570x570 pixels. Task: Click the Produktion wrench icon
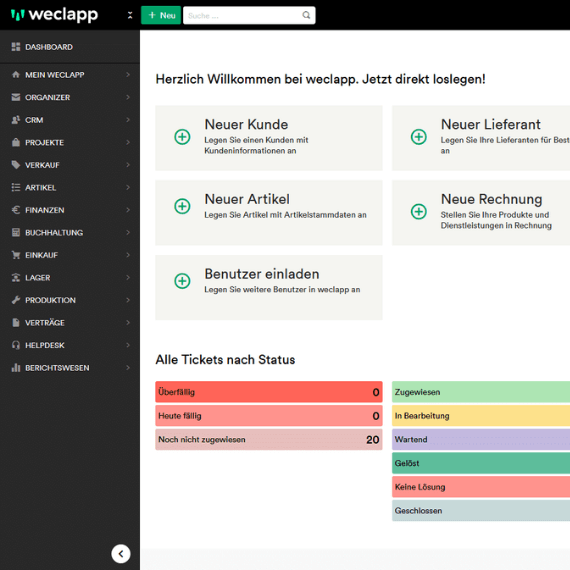pos(16,300)
